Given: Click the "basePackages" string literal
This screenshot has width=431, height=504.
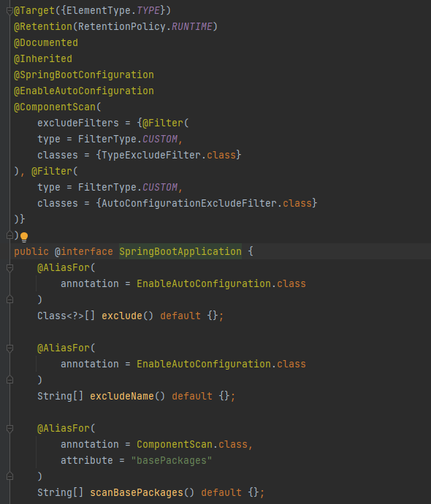Looking at the screenshot, I should [172, 461].
